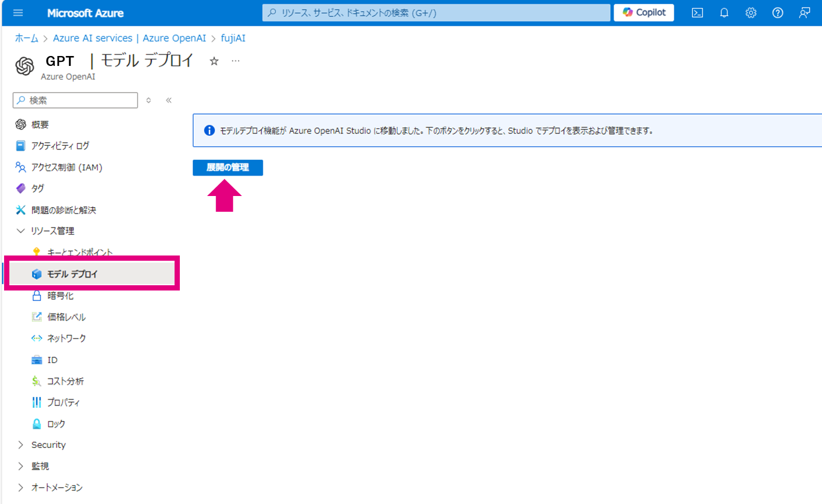The width and height of the screenshot is (822, 504).
Task: Click the ネットワーク arrows icon
Action: click(x=37, y=338)
